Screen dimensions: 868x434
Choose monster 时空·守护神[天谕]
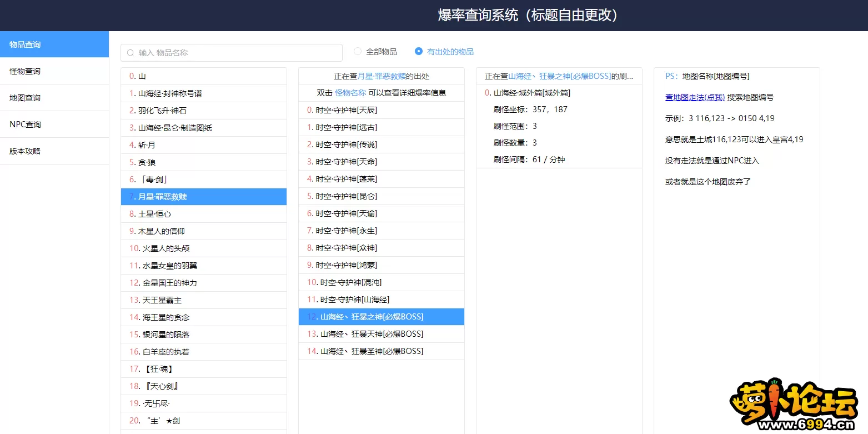382,213
